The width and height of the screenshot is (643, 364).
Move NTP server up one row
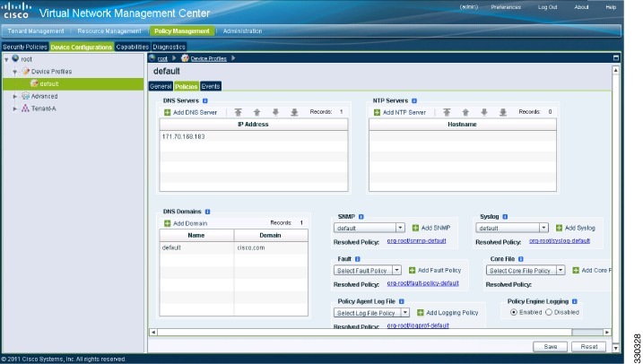[465, 112]
